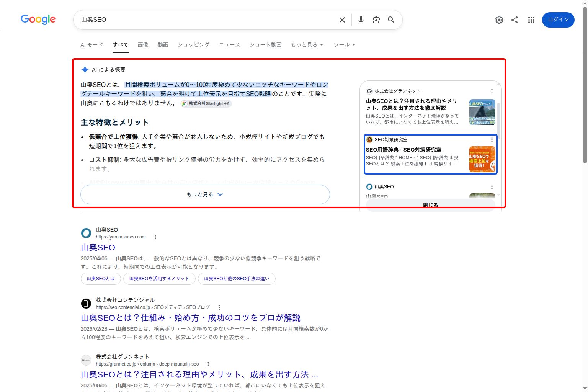This screenshot has height=392, width=588.
Task: Click the AI overview sparkle icon
Action: click(x=85, y=70)
